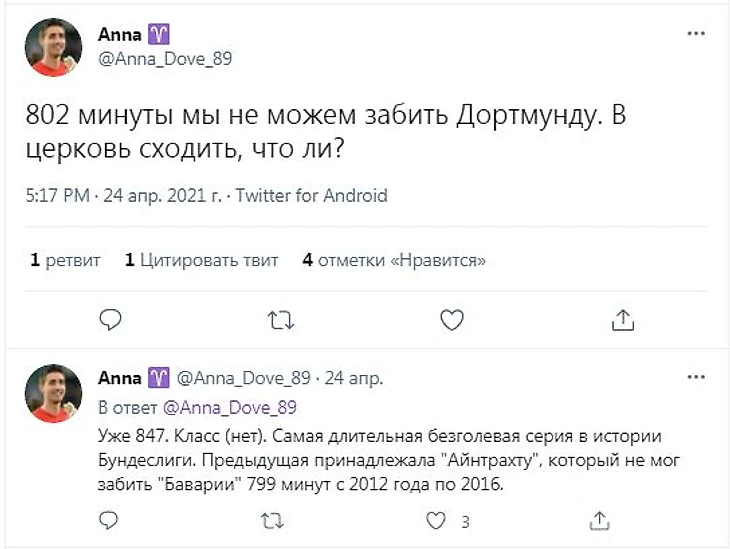Open Anna's avatar on the reply tweet
This screenshot has width=730, height=549.
(54, 392)
